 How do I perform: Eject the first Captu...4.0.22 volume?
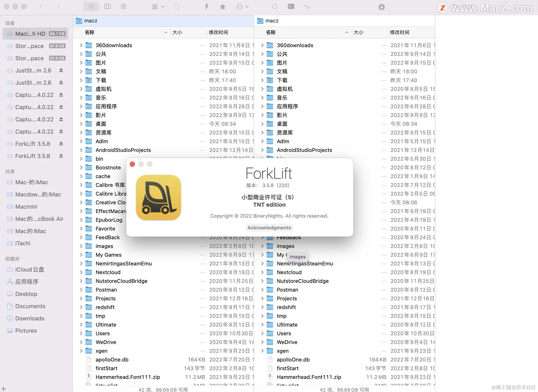tap(61, 95)
